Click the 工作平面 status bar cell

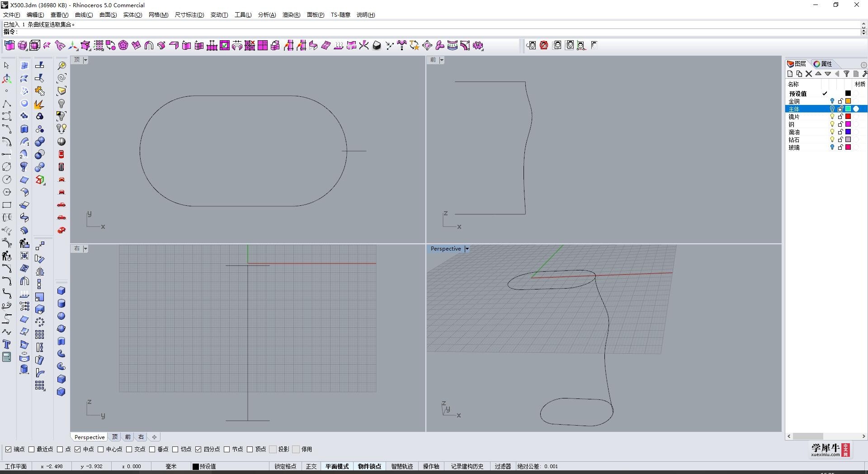16,466
